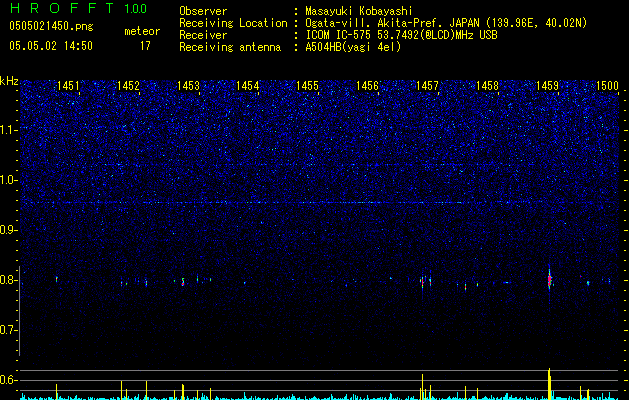
Task: Select the filename 0505021450.png
Action: 51,27
